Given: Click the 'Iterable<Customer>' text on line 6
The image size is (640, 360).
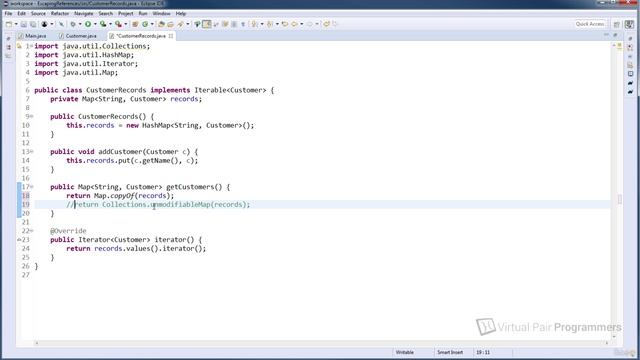Looking at the screenshot, I should pos(230,90).
